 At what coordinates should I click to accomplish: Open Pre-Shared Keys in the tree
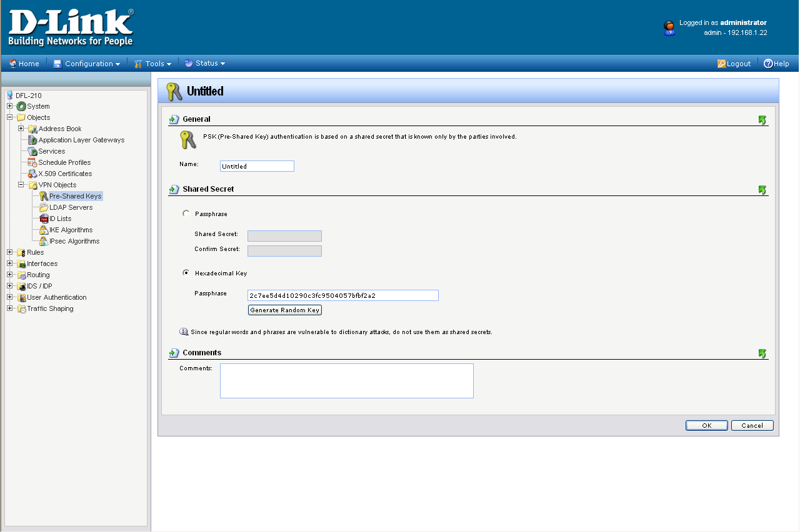[x=76, y=196]
